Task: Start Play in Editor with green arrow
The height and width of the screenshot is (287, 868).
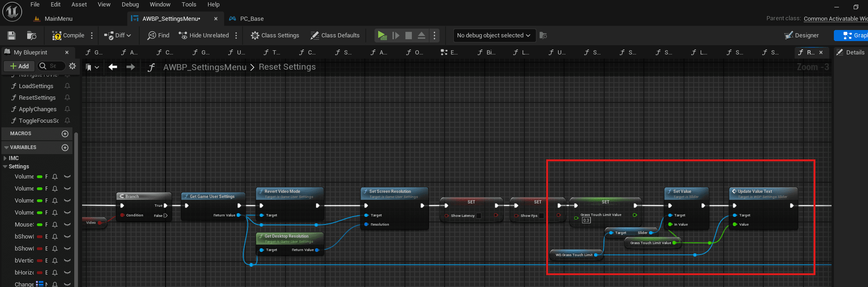Action: coord(382,36)
